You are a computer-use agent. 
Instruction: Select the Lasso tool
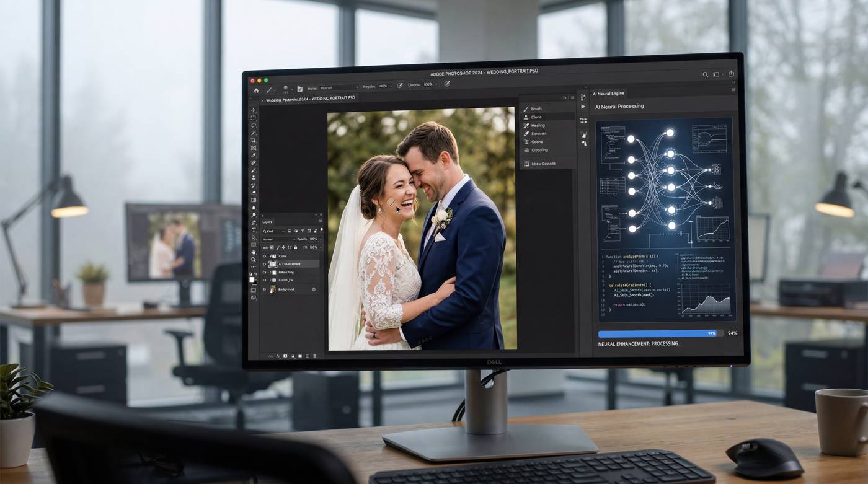click(x=253, y=125)
